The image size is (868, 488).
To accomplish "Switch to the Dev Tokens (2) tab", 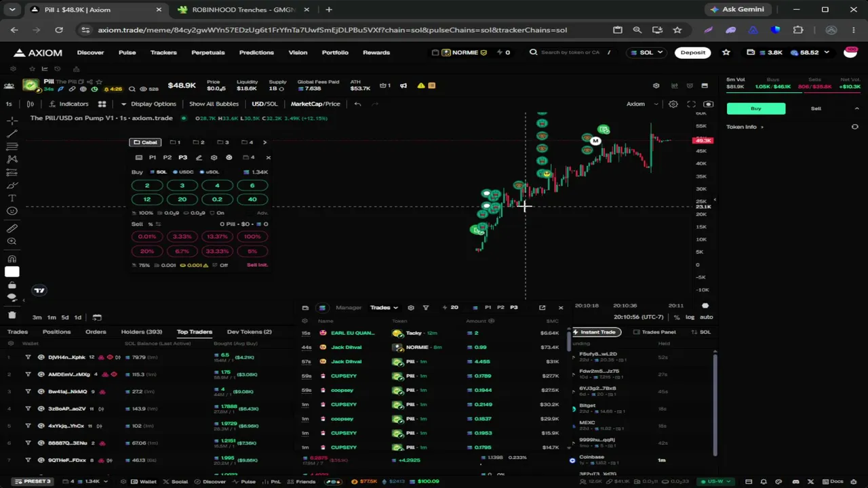I will (249, 332).
